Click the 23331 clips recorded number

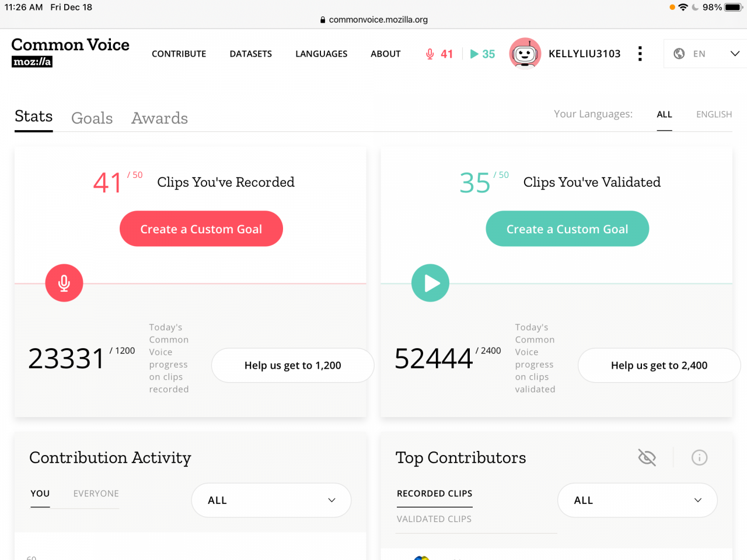66,358
